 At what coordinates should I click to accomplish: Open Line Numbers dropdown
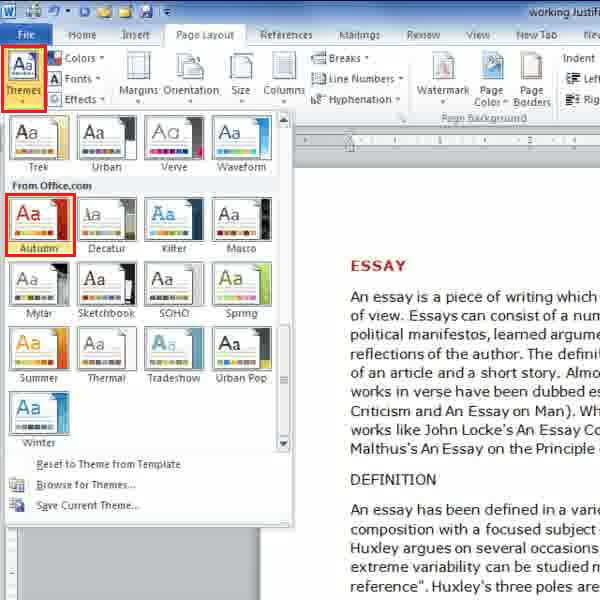(357, 79)
